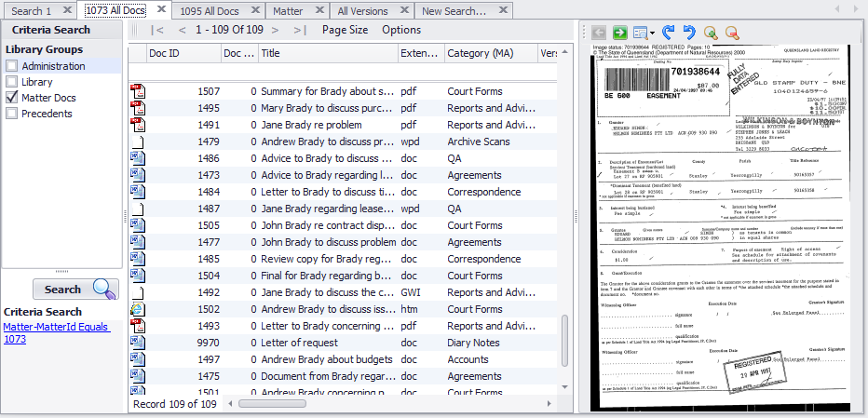Open the viewer display mode dropdown arrow

click(x=652, y=33)
